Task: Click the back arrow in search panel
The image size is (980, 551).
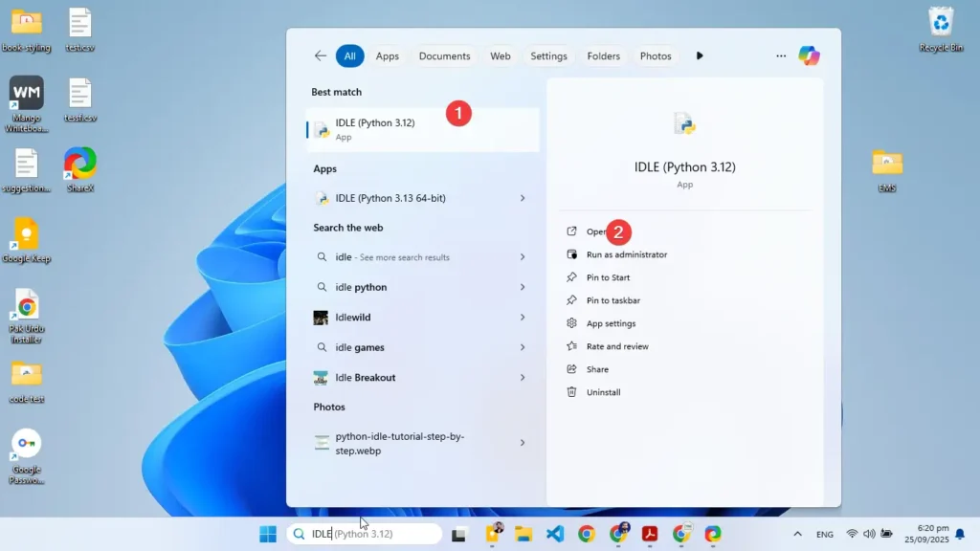Action: [321, 56]
